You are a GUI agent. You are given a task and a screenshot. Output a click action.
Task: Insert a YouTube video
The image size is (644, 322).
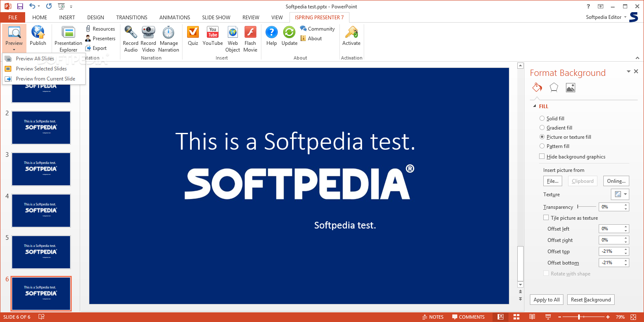213,36
